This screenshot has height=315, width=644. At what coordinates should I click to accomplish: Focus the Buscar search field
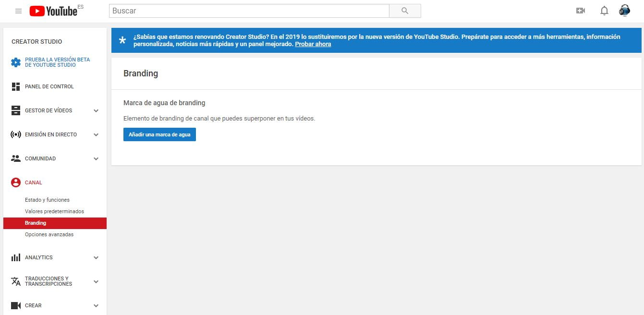(249, 11)
